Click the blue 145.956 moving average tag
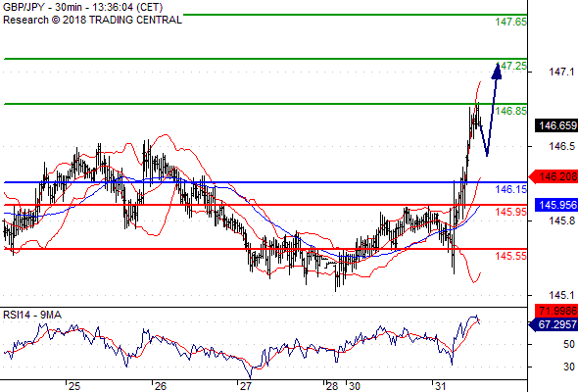The width and height of the screenshot is (578, 392). [556, 205]
